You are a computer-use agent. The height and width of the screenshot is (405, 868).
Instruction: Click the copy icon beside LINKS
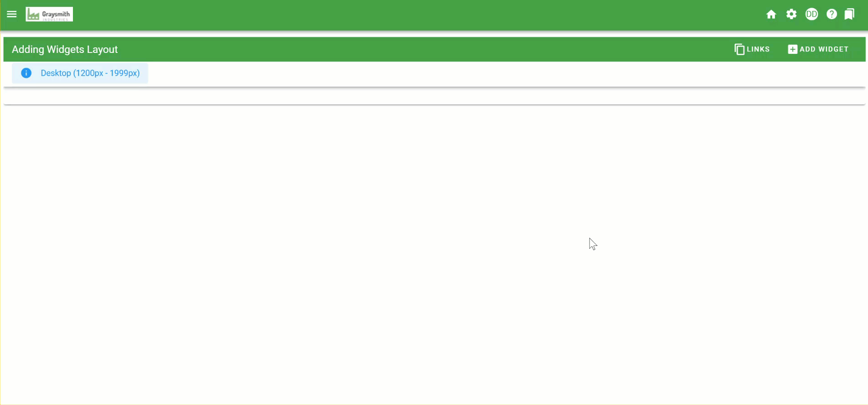(x=739, y=49)
